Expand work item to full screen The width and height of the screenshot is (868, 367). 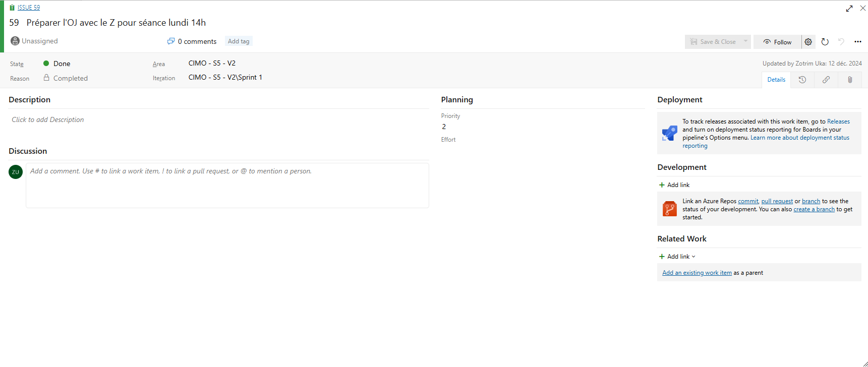(x=849, y=8)
